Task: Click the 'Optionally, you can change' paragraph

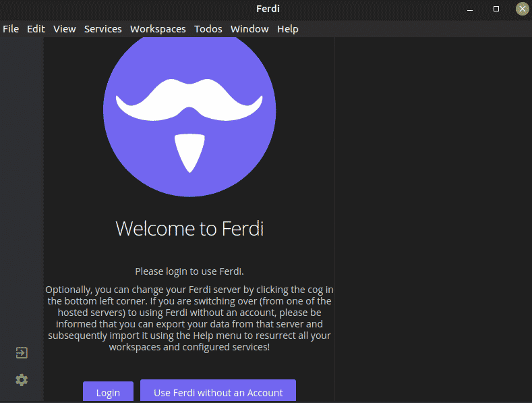Action: [189, 318]
